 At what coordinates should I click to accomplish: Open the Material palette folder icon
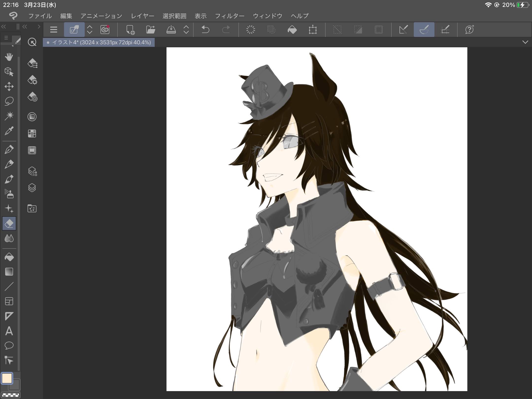click(32, 209)
